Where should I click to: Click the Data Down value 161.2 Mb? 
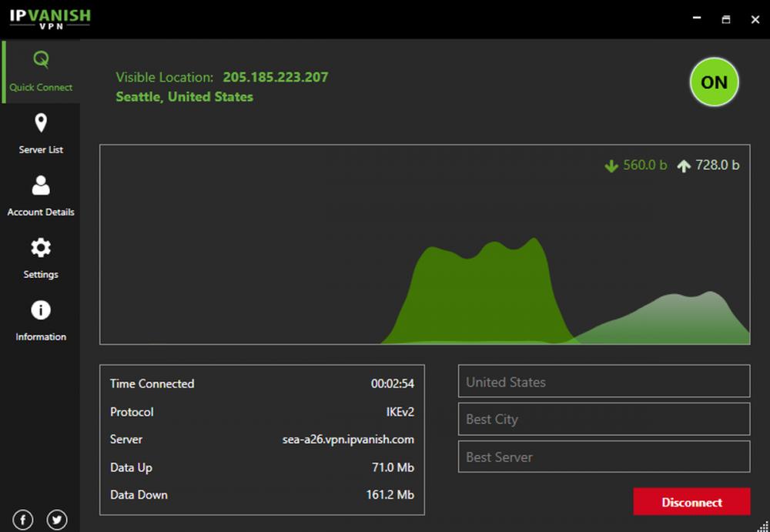390,495
